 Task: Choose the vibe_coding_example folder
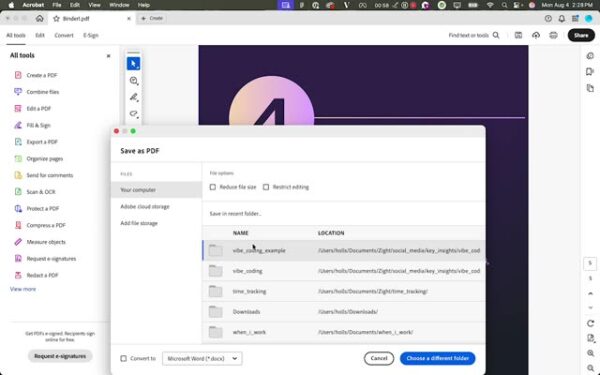[x=344, y=251]
